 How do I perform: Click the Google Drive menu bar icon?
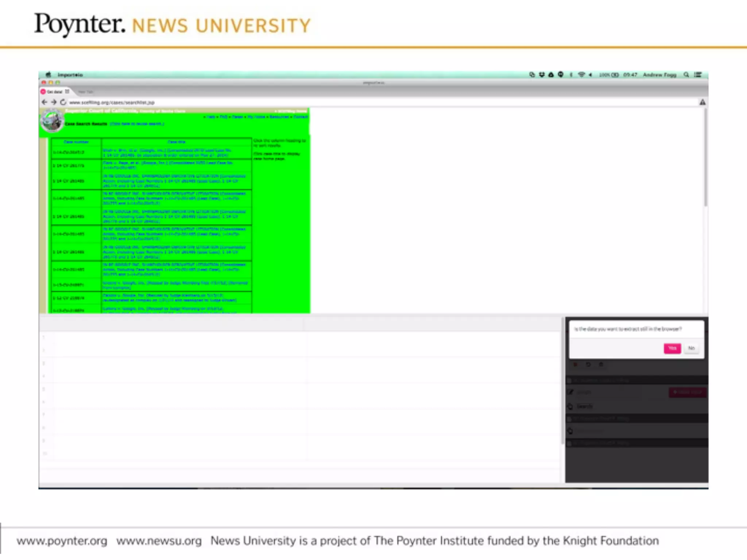pos(551,75)
